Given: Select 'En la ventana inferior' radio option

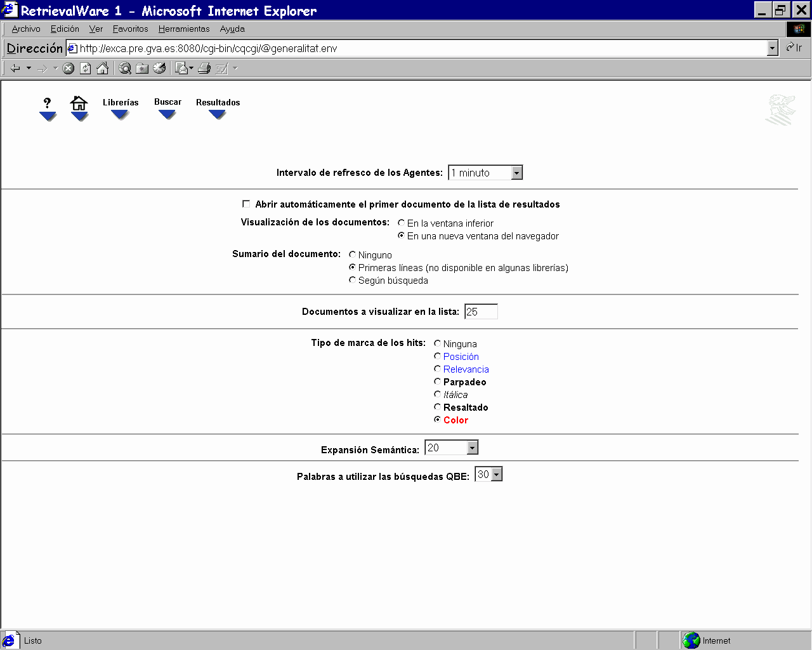Looking at the screenshot, I should coord(401,223).
